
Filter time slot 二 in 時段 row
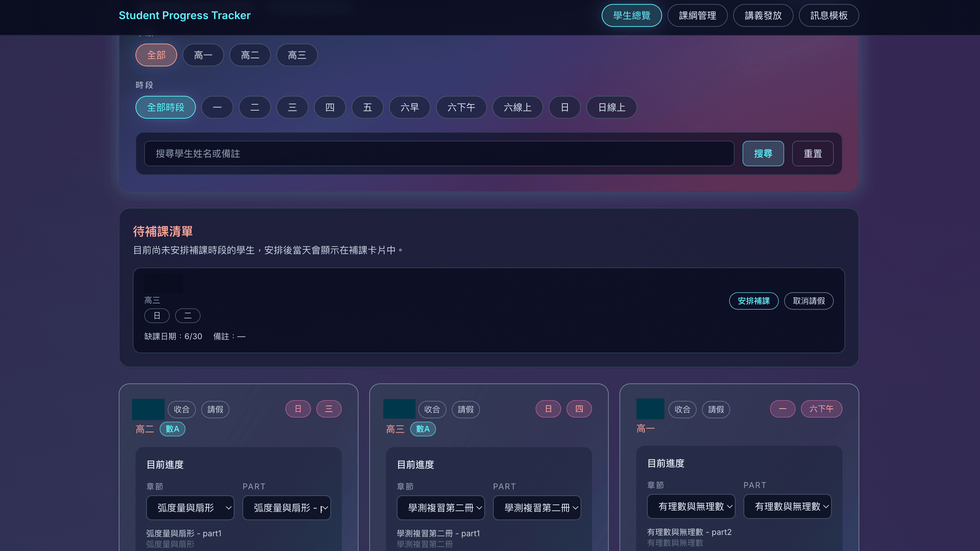click(x=255, y=107)
